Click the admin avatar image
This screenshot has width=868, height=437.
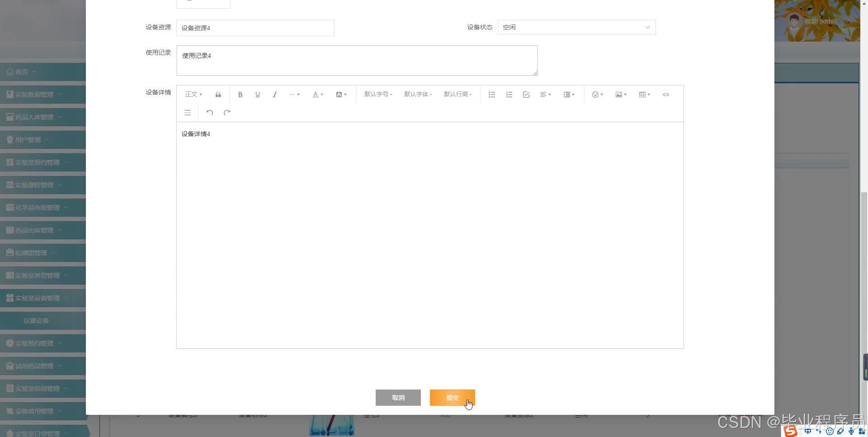tap(794, 21)
